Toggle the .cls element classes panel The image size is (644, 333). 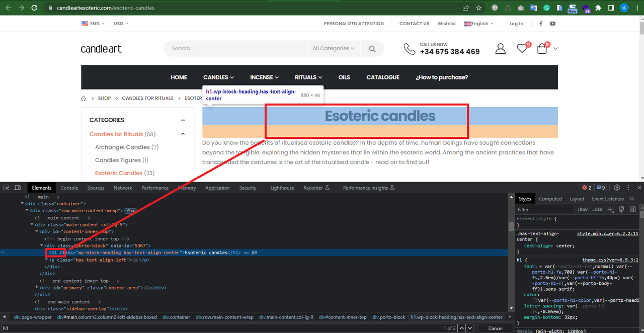click(597, 209)
